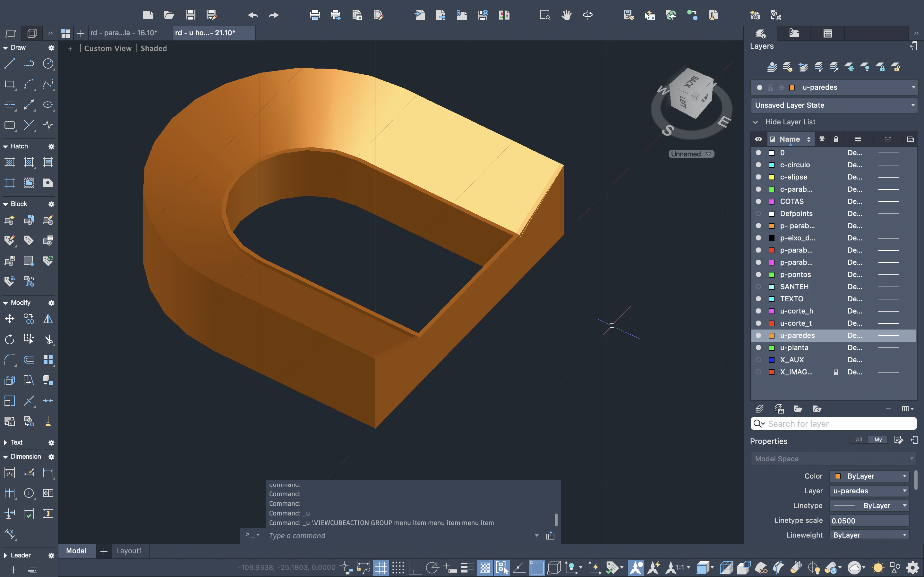The width and height of the screenshot is (924, 577).
Task: Click the Shaded visual style label
Action: [x=153, y=48]
